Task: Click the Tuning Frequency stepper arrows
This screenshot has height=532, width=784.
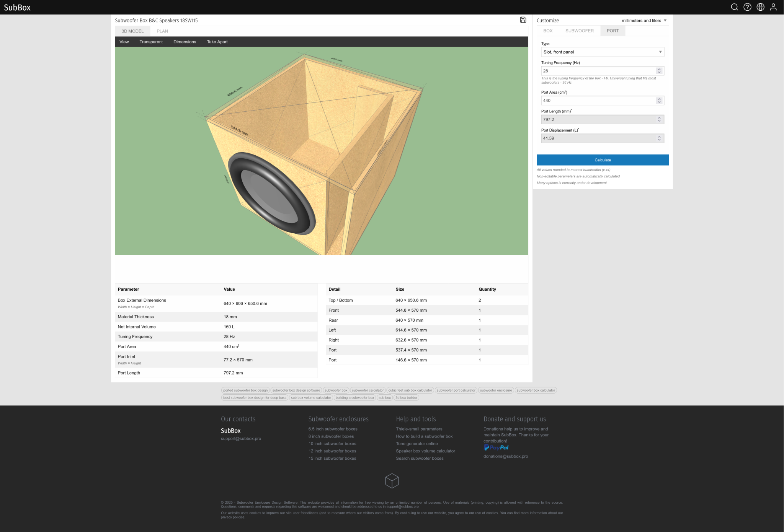Action: coord(659,71)
